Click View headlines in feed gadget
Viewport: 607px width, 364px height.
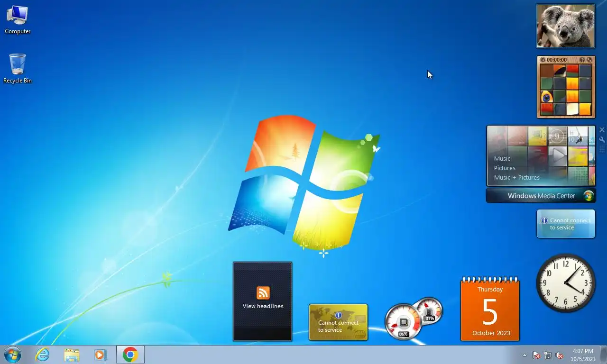tap(263, 306)
